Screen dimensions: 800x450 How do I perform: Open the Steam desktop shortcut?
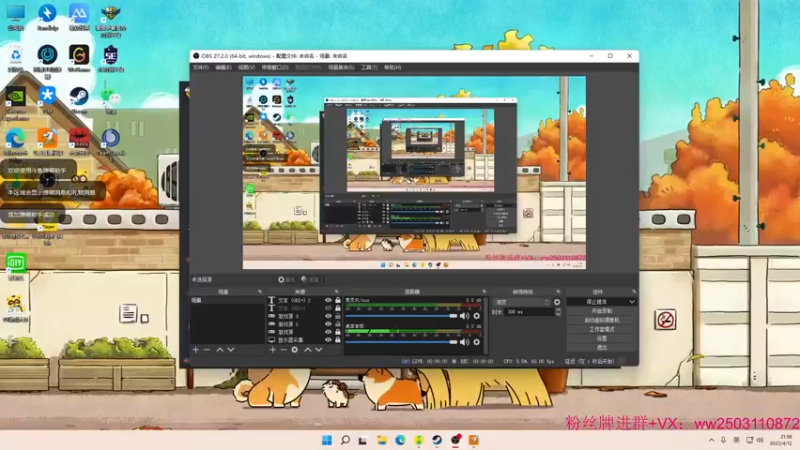pyautogui.click(x=79, y=99)
